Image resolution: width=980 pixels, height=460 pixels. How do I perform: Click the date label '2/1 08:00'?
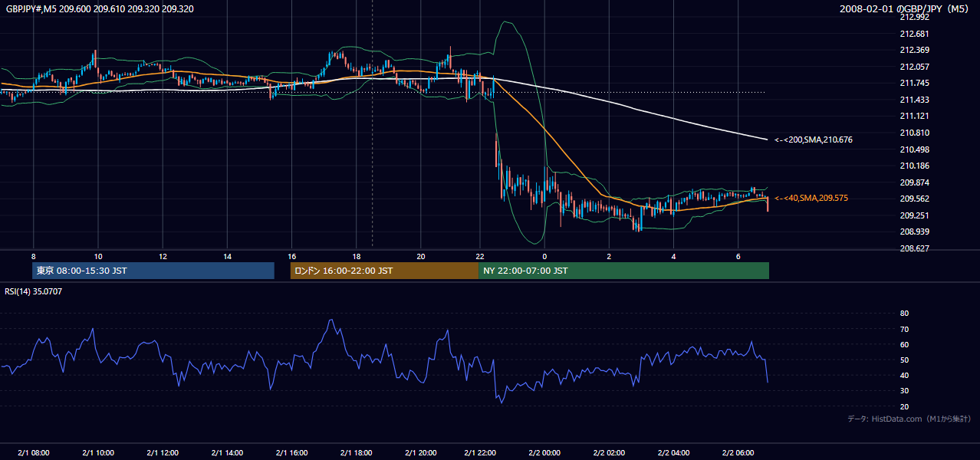click(34, 452)
